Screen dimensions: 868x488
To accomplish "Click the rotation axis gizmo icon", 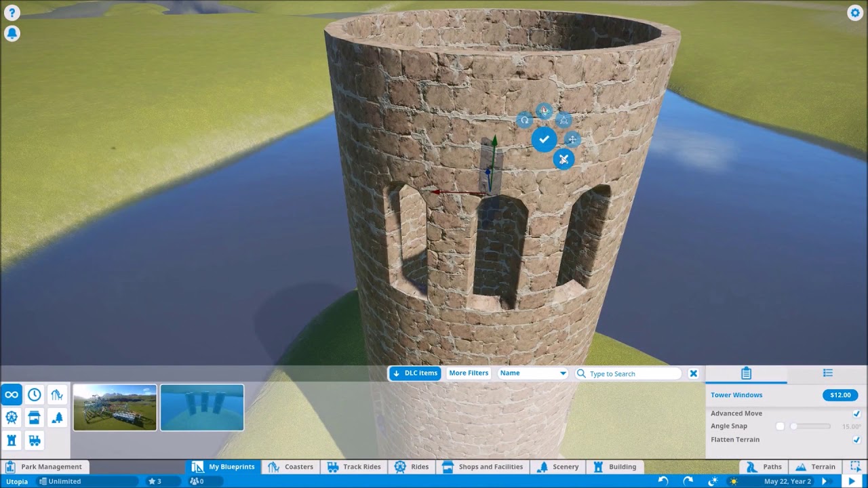I will 544,110.
